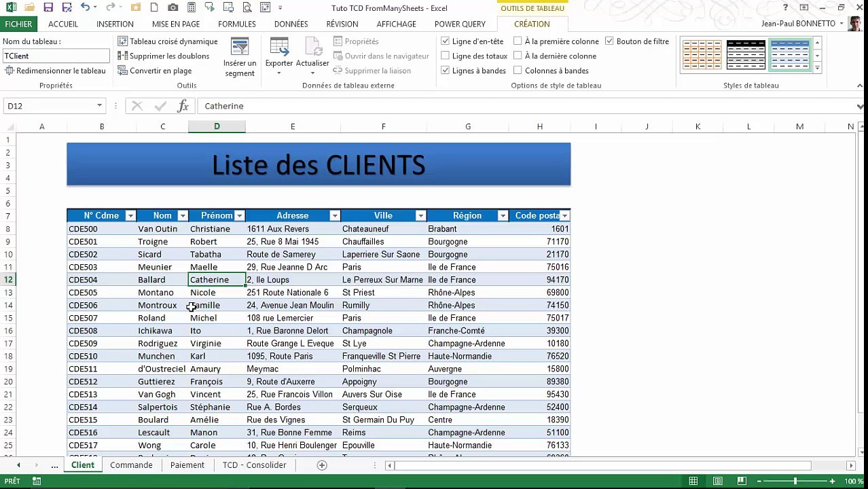Click the Jean-Paul BONNETTO account name
Image resolution: width=868 pixels, height=489 pixels.
click(798, 24)
